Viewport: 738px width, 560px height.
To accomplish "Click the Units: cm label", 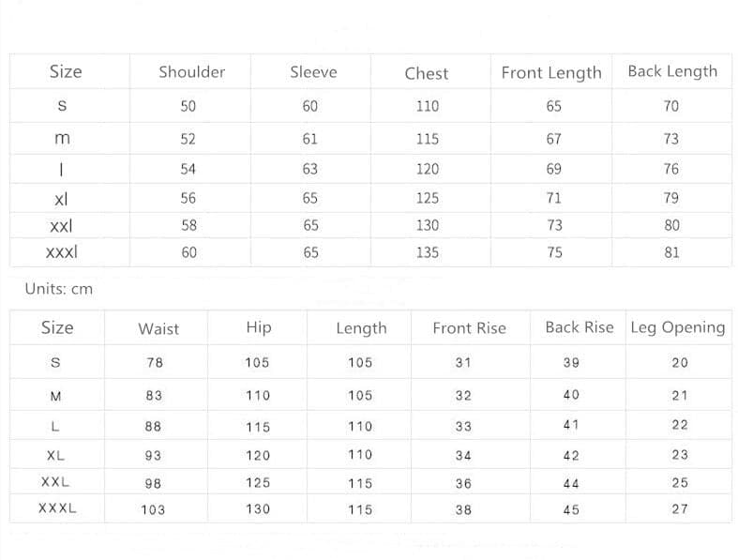I will click(59, 289).
